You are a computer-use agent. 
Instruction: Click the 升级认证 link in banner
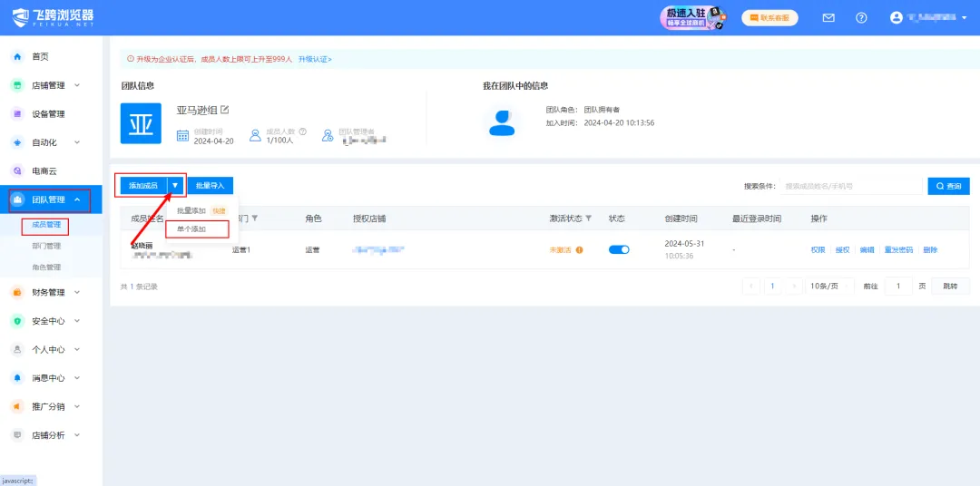coord(314,59)
